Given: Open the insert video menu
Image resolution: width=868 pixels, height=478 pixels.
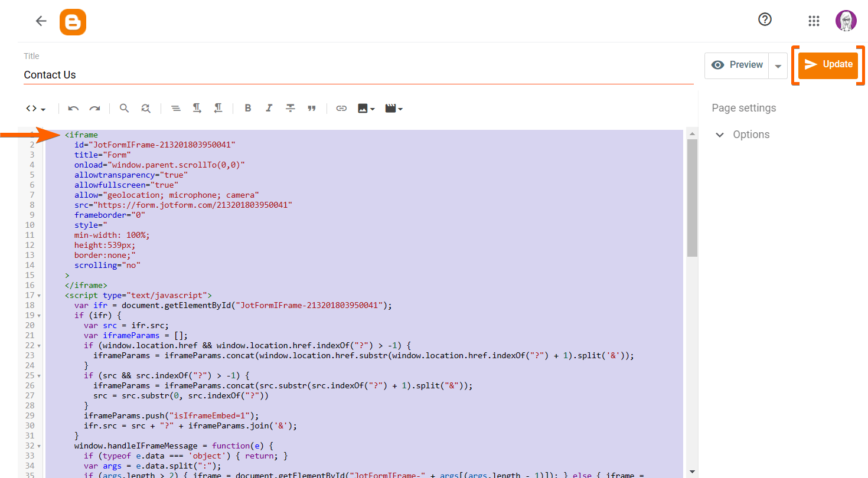Looking at the screenshot, I should 394,109.
